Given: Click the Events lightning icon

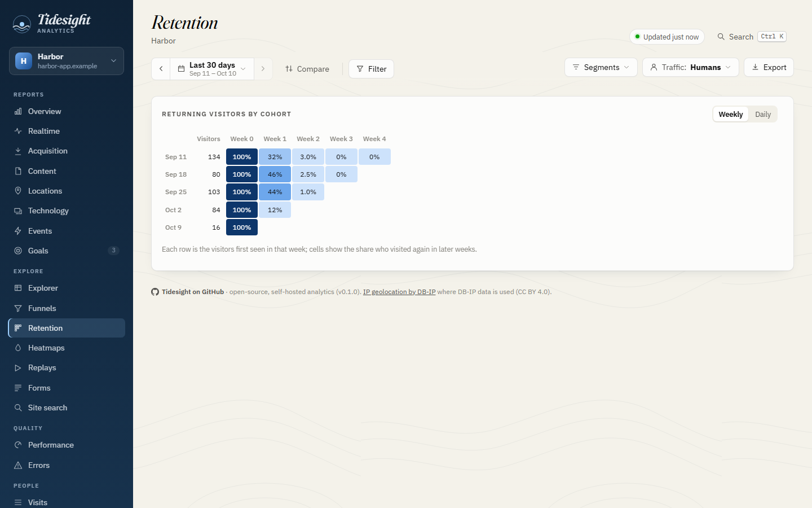Looking at the screenshot, I should (x=18, y=231).
